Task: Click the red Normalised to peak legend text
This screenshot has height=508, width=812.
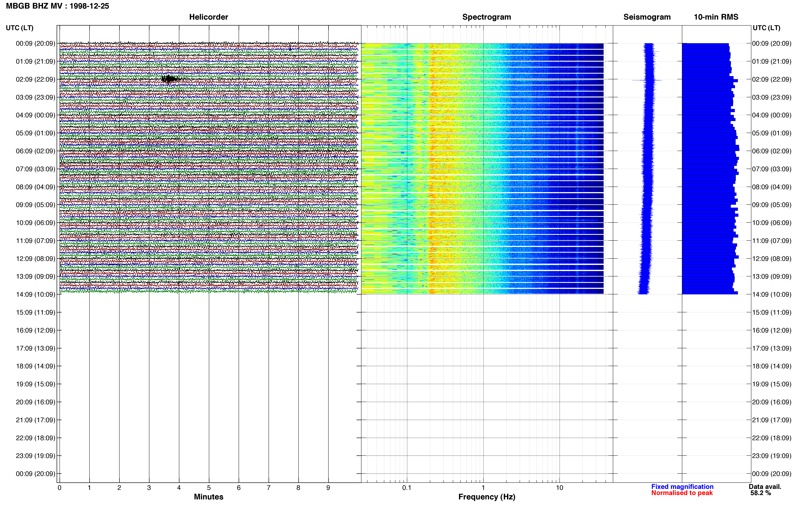Action: 682,493
